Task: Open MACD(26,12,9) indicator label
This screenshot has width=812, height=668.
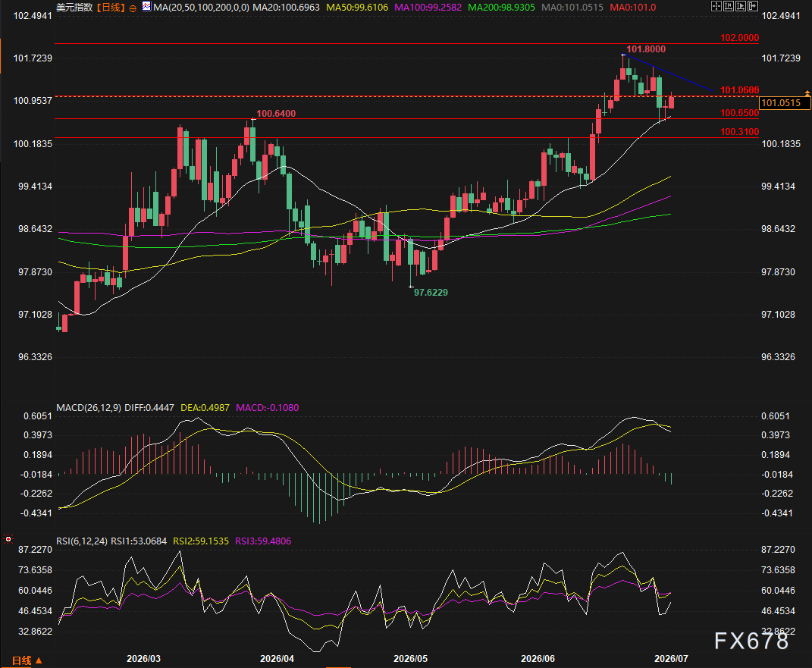Action: 89,407
